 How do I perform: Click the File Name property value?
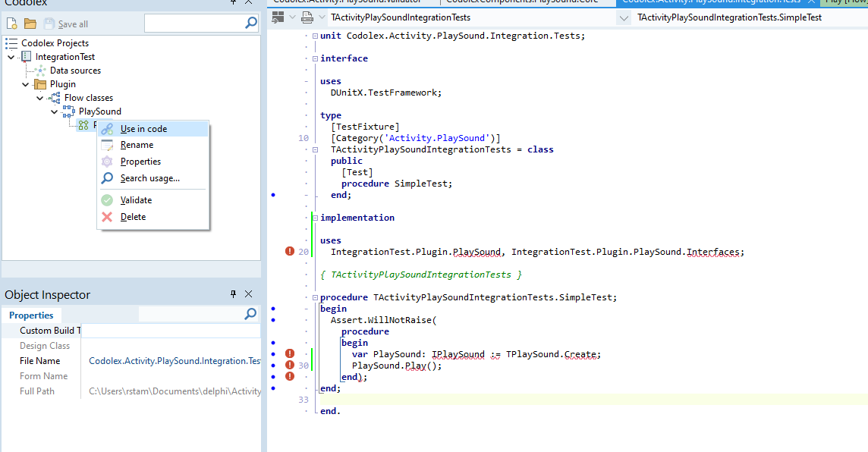click(175, 361)
